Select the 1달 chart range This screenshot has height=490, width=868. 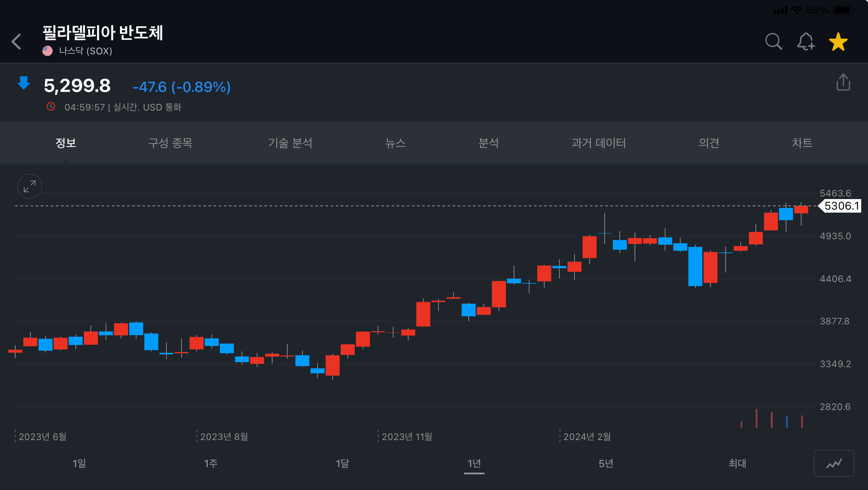[x=342, y=463]
